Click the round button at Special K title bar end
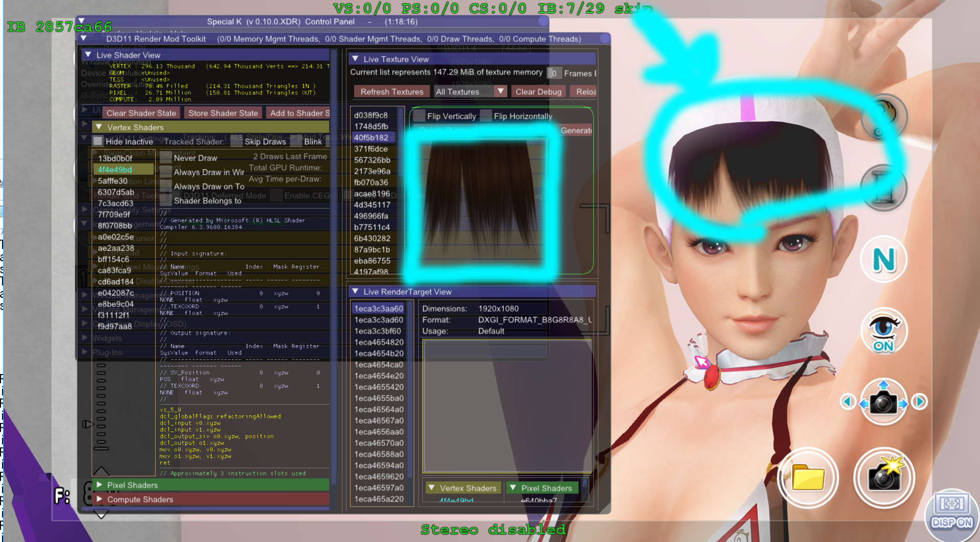 coord(544,21)
